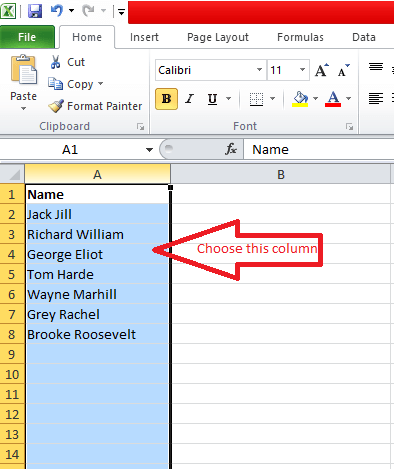Image resolution: width=394 pixels, height=469 pixels.
Task: Toggle Underline formatting
Action: pyautogui.click(x=212, y=99)
